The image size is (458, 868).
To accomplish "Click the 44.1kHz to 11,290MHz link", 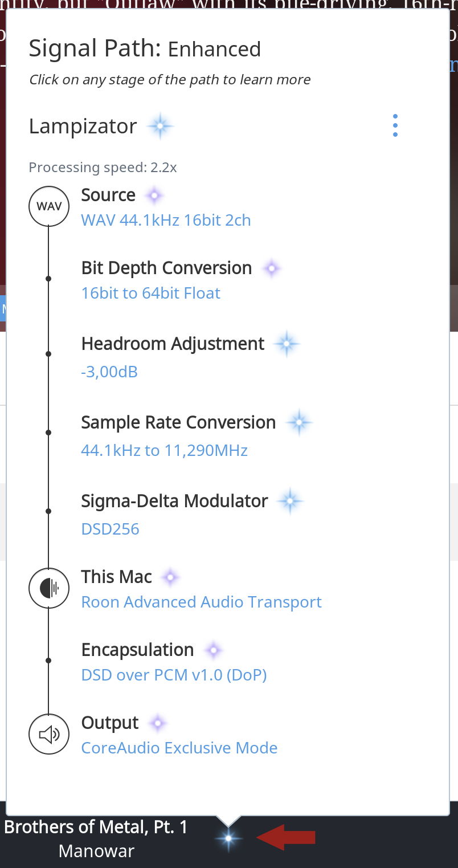I will point(164,451).
